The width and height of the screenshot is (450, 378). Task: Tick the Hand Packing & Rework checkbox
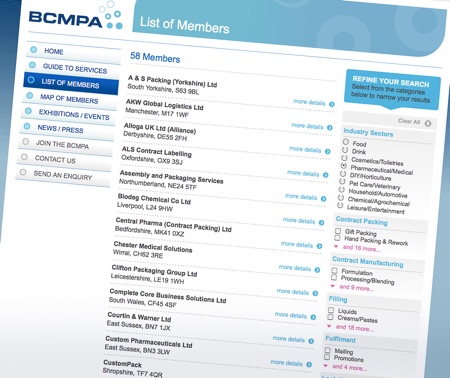(337, 238)
